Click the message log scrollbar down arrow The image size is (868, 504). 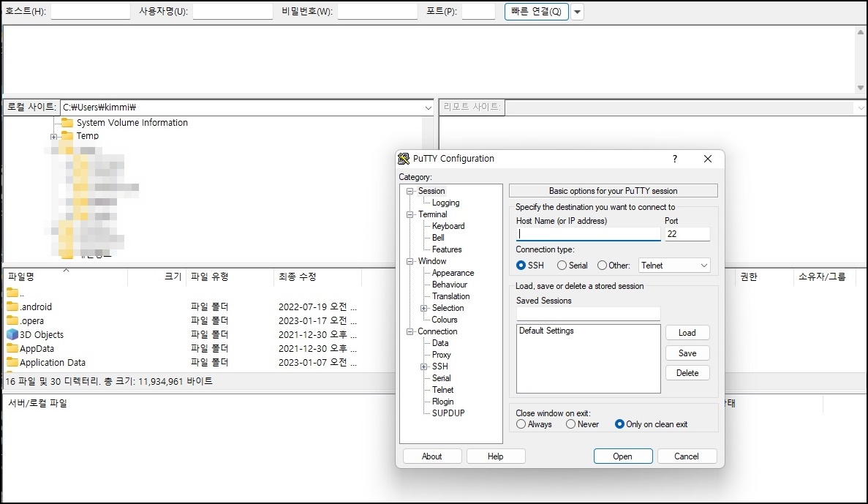[860, 88]
